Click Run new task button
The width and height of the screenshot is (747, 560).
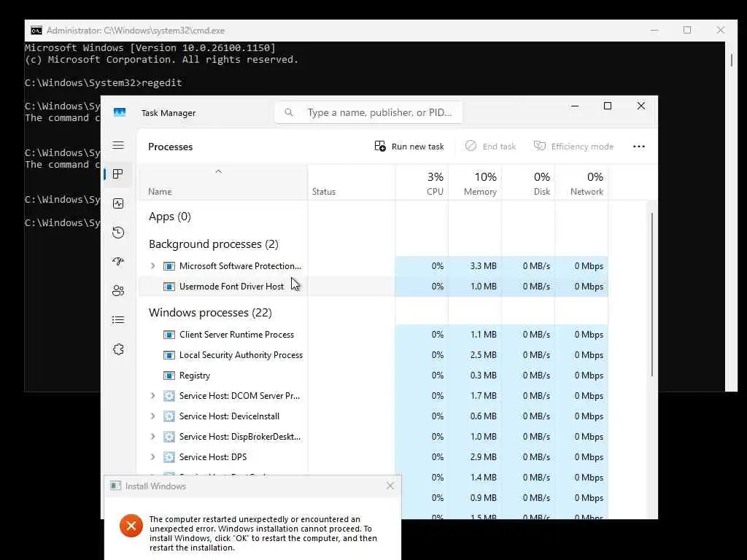[409, 147]
